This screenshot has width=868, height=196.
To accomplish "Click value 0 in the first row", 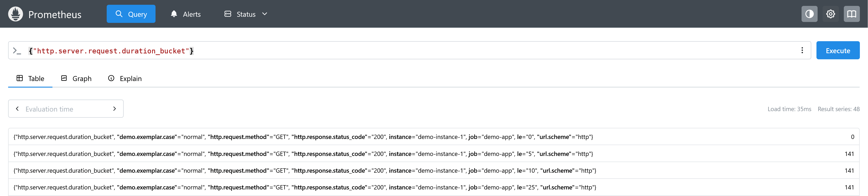I will point(852,137).
